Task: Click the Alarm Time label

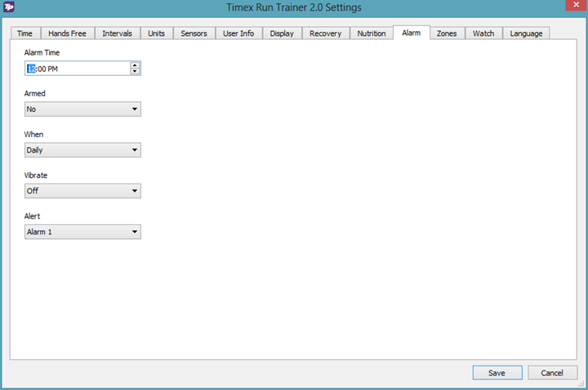Action: (x=42, y=52)
